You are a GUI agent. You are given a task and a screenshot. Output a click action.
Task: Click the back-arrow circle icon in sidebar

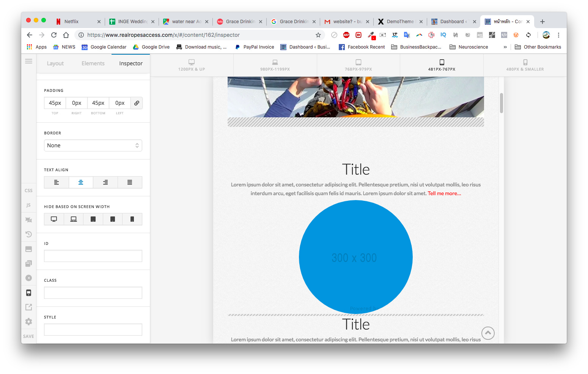28,278
